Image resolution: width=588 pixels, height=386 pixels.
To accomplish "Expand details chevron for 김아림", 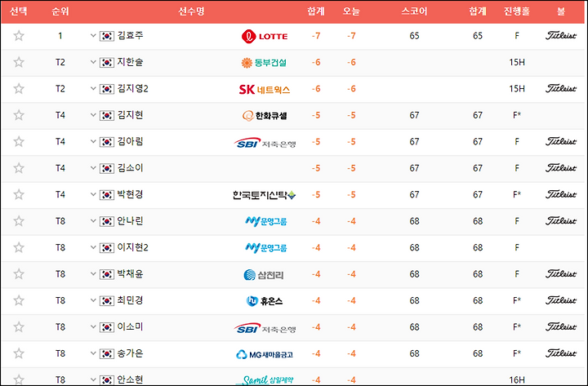I will point(93,141).
